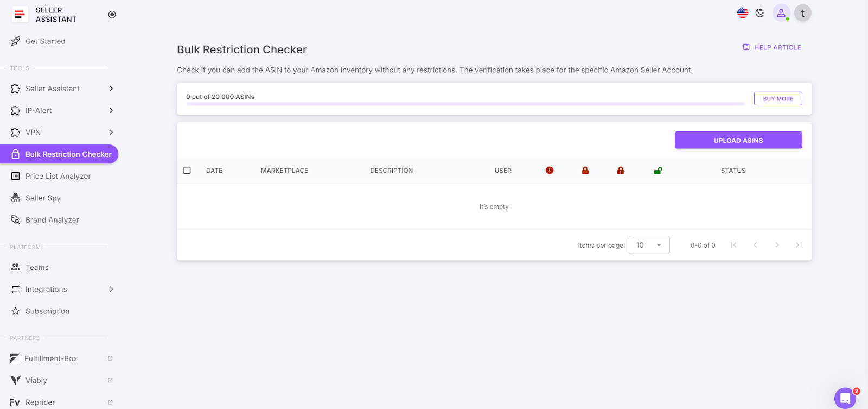Click the VPN puzzle icon
This screenshot has width=868, height=409.
tap(16, 133)
